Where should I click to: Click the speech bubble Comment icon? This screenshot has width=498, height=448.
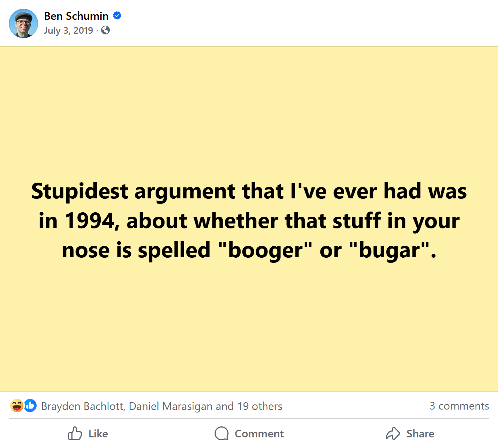[222, 433]
